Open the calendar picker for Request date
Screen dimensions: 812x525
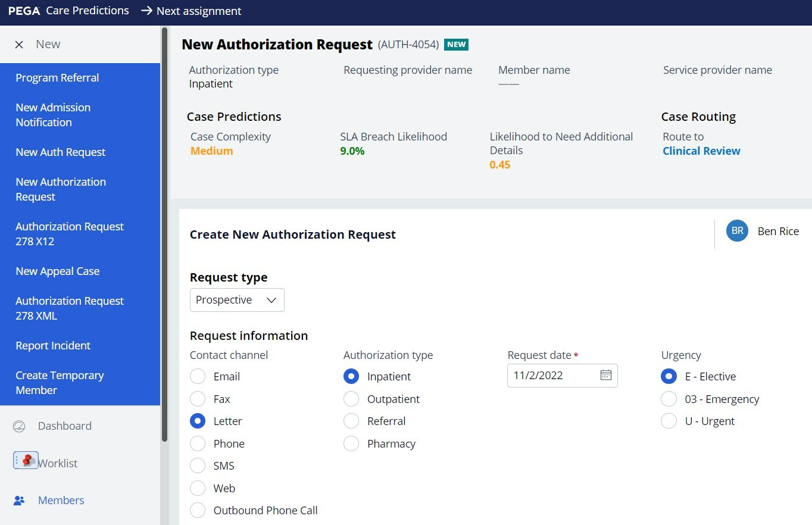[605, 375]
